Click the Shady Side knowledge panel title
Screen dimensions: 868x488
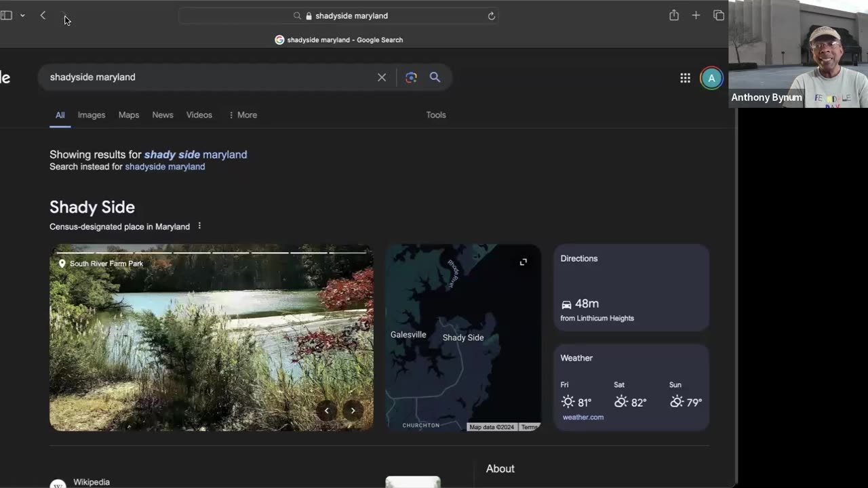[x=92, y=207]
